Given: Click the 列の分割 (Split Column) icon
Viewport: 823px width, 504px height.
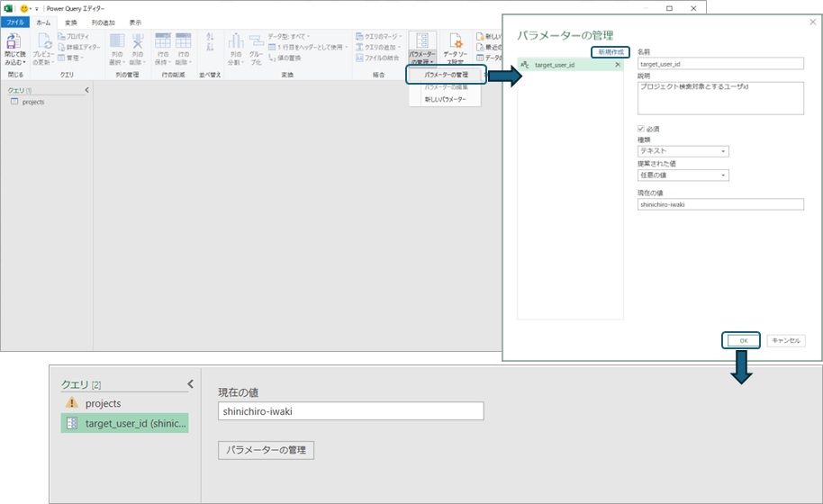Looking at the screenshot, I should pos(235,41).
